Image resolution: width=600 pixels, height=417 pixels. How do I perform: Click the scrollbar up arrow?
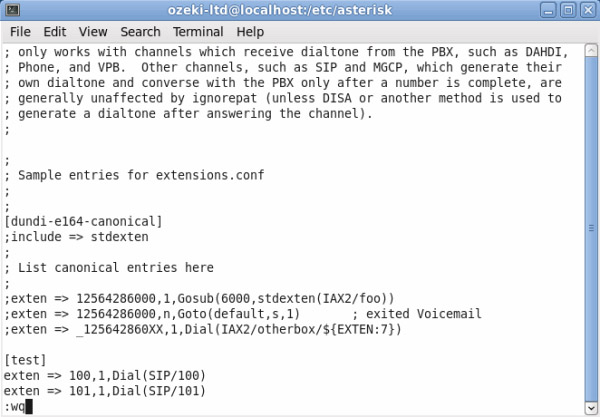pos(591,50)
